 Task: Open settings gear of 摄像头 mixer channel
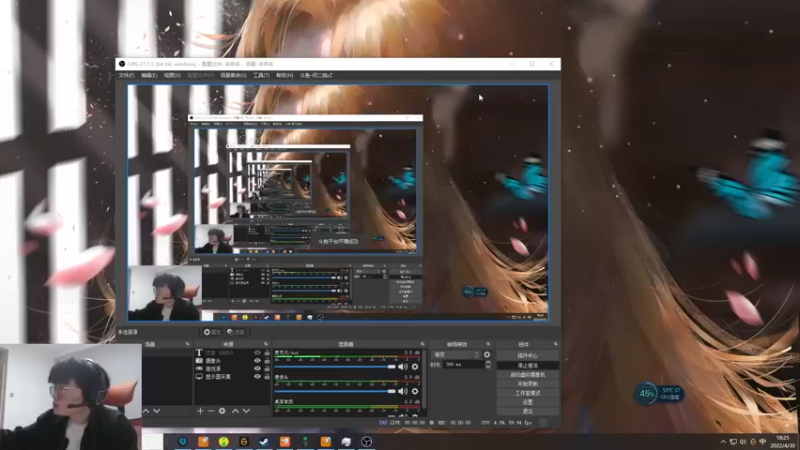(x=415, y=391)
